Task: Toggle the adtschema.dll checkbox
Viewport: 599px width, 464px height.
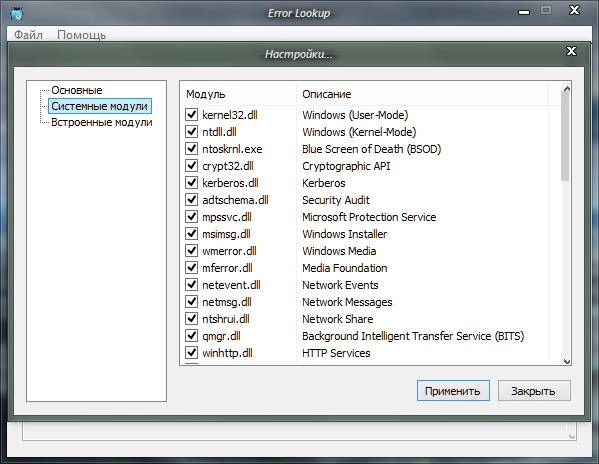Action: [x=191, y=200]
